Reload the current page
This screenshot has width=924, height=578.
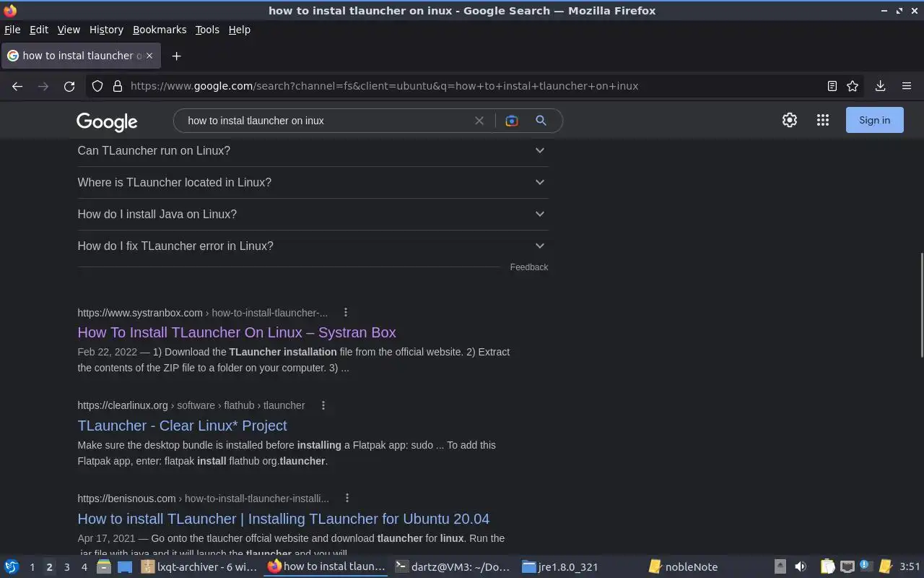pos(69,86)
